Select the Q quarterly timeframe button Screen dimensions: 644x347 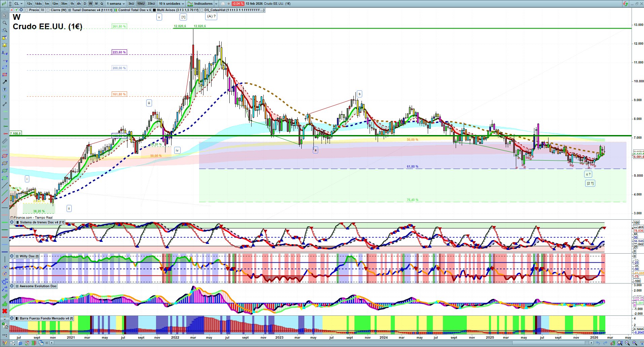tap(102, 4)
